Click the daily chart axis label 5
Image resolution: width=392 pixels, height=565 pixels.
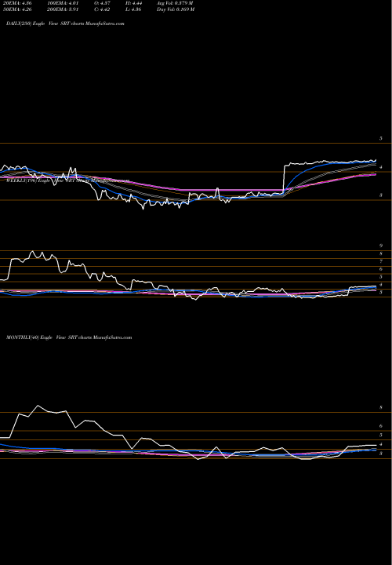(x=381, y=138)
